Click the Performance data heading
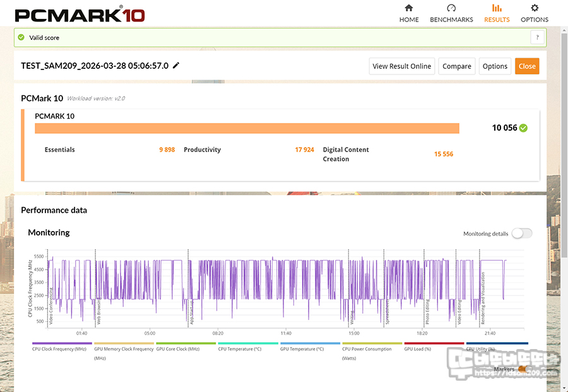Viewport: 568px width, 392px height. click(x=54, y=210)
